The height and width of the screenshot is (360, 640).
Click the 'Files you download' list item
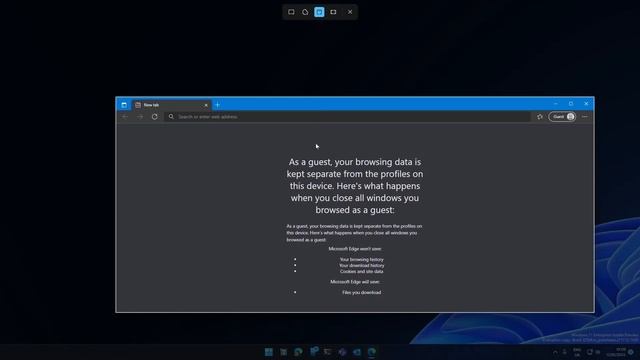pyautogui.click(x=362, y=292)
